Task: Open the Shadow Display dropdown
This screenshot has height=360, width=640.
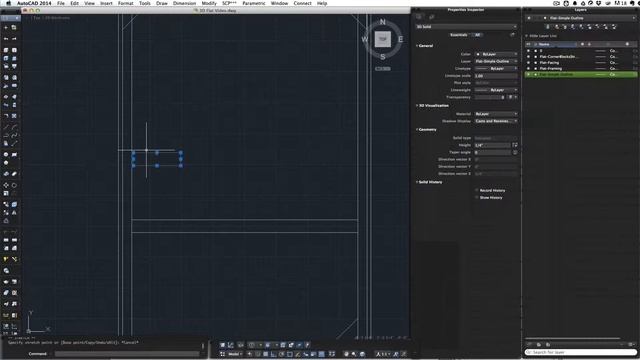Action: click(x=496, y=121)
